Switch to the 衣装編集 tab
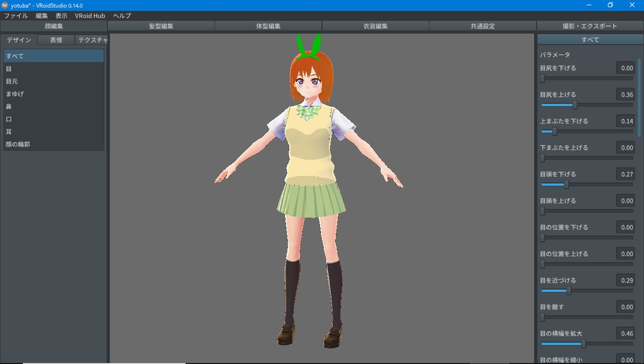Image resolution: width=644 pixels, height=364 pixels. click(x=375, y=26)
